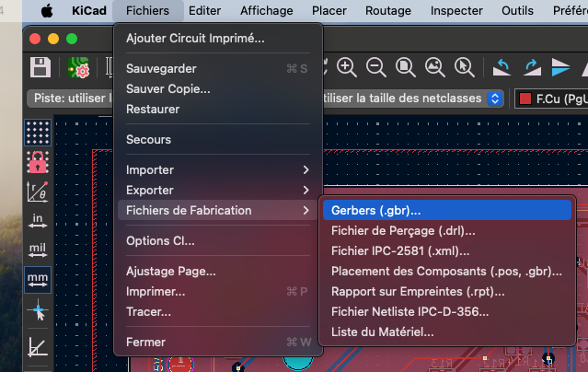Click the red F.Cu layer swatch

tap(525, 99)
